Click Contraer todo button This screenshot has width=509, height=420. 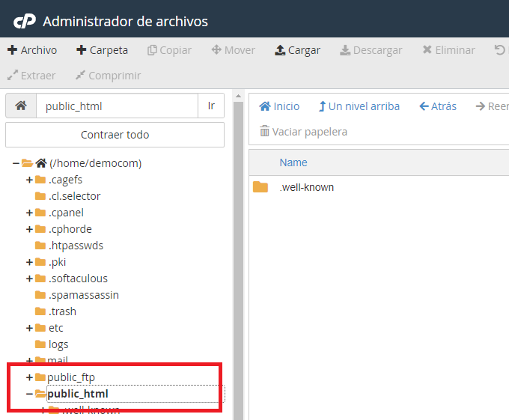tap(115, 135)
